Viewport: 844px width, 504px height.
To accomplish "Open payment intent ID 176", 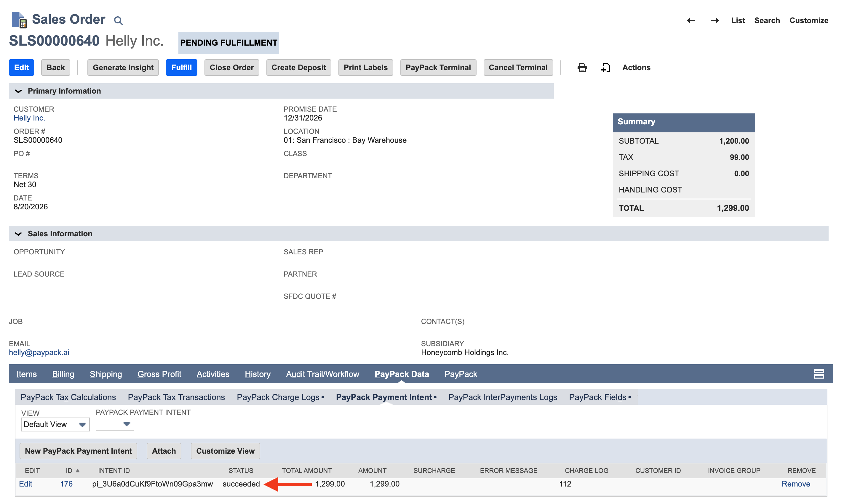I will click(x=66, y=484).
